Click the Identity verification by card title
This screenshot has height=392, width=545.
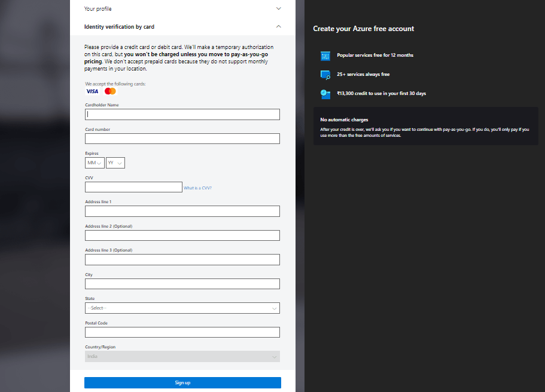pyautogui.click(x=119, y=27)
